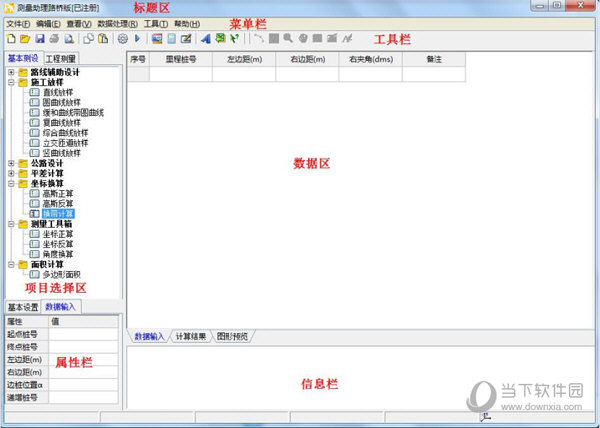Click the greyed-out round pan toolbar icon

(303, 38)
